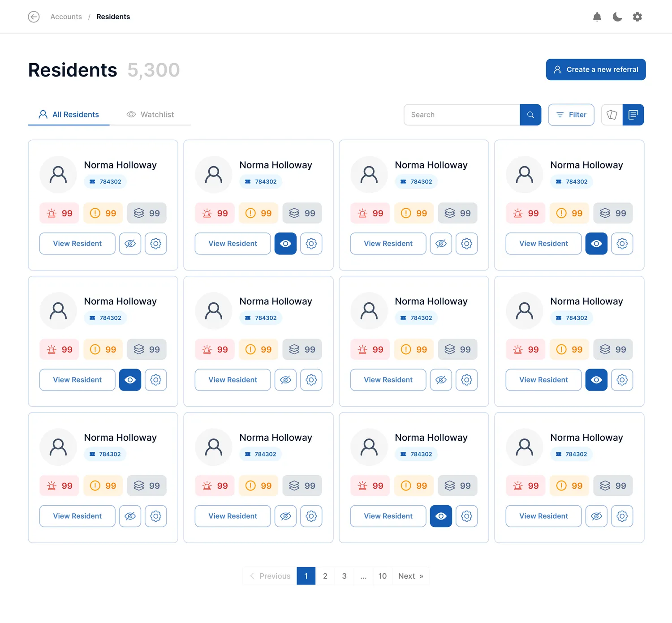This screenshot has height=623, width=672.
Task: Click Next in pagination
Action: (x=411, y=576)
